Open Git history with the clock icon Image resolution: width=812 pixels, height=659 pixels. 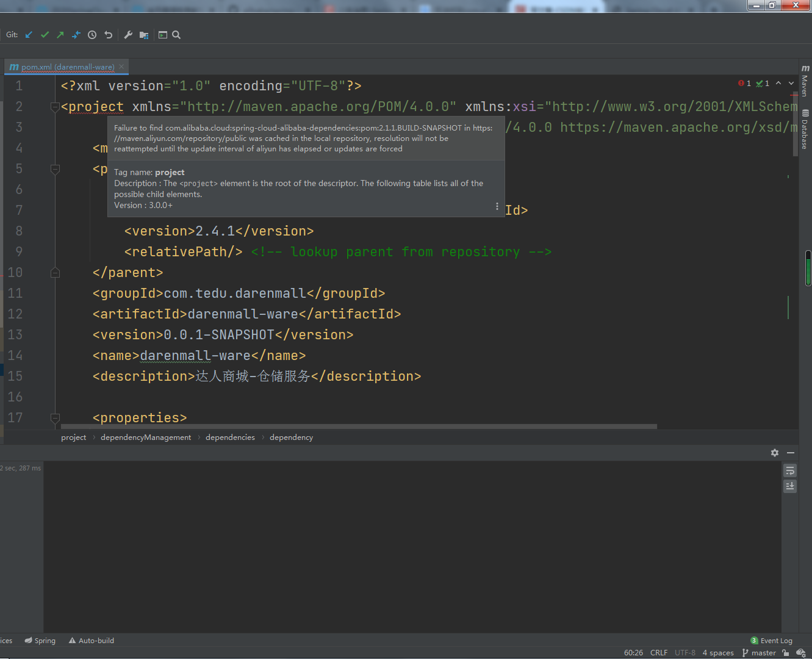tap(92, 35)
